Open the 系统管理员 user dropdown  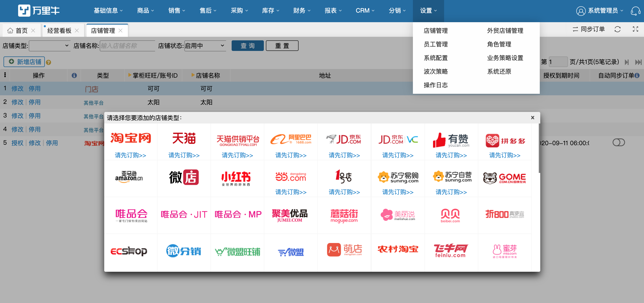pyautogui.click(x=600, y=11)
